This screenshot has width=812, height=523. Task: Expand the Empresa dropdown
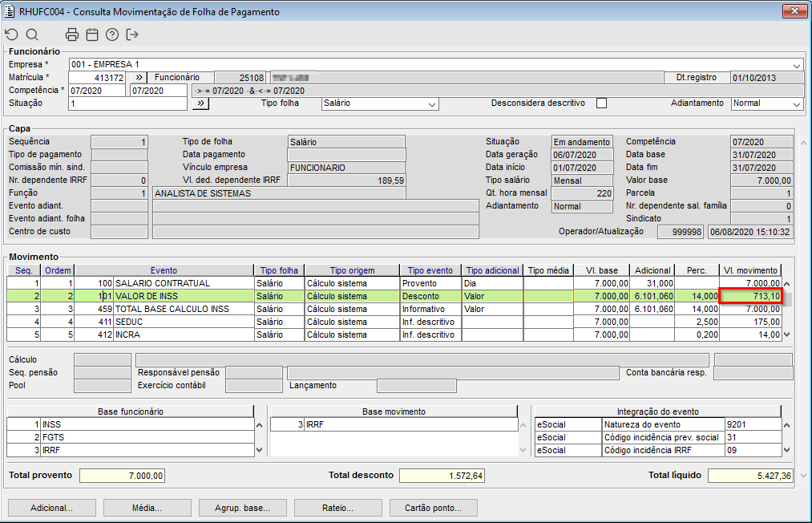tap(797, 65)
